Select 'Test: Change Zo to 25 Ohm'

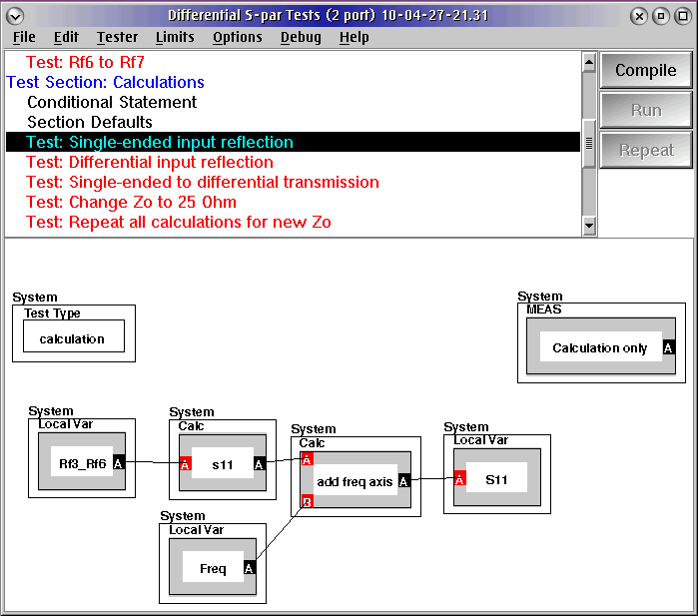[x=293, y=203]
